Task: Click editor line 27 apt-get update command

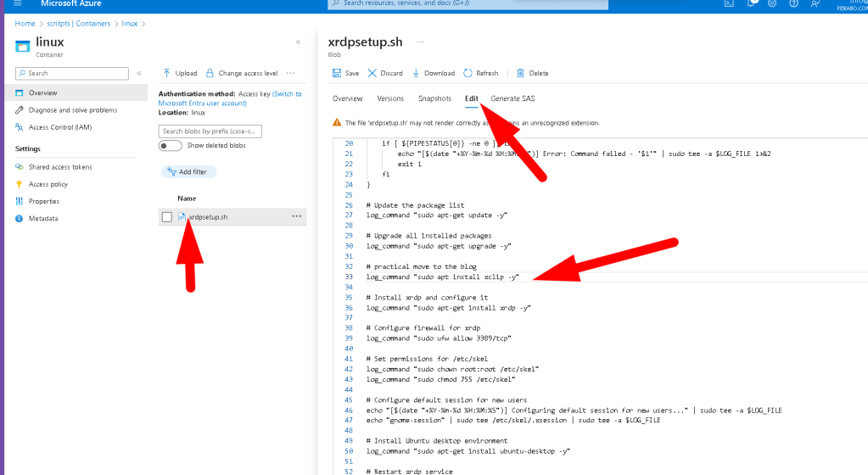Action: click(x=437, y=215)
